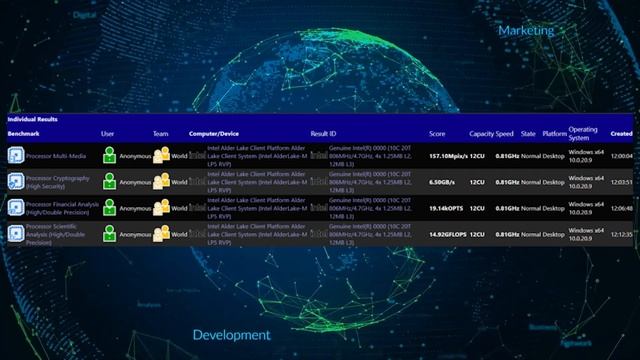Select the green user icon in the Cryptography row
640x360 pixels.
[109, 182]
